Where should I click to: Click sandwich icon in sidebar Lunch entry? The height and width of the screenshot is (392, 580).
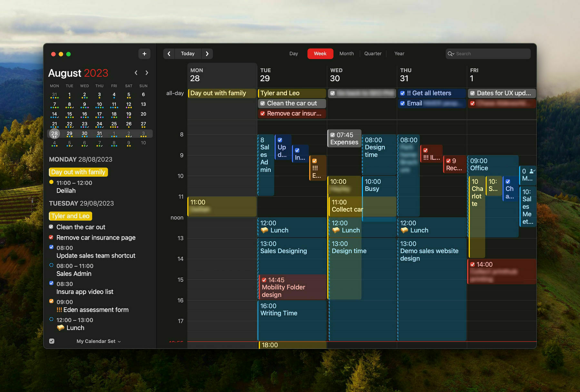60,328
